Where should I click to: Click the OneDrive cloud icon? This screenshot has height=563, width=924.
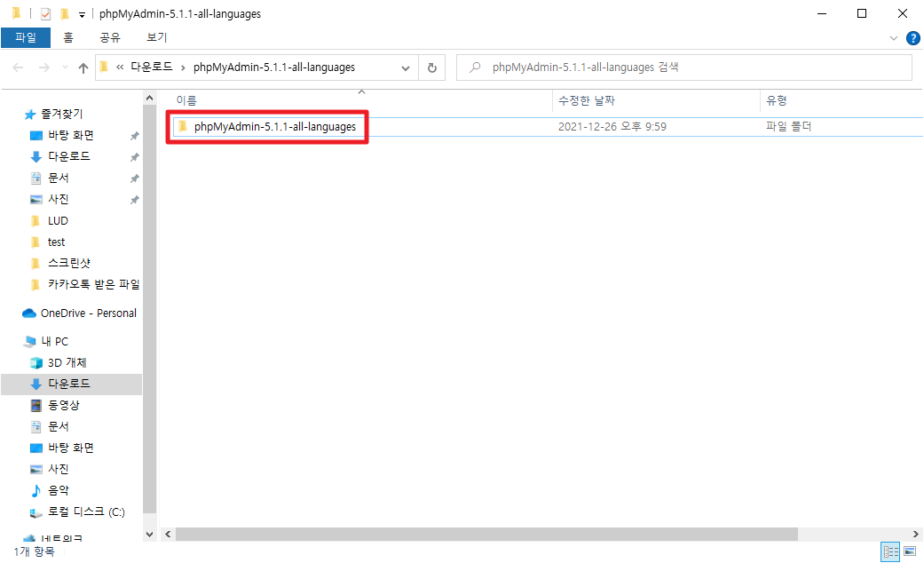pyautogui.click(x=29, y=313)
